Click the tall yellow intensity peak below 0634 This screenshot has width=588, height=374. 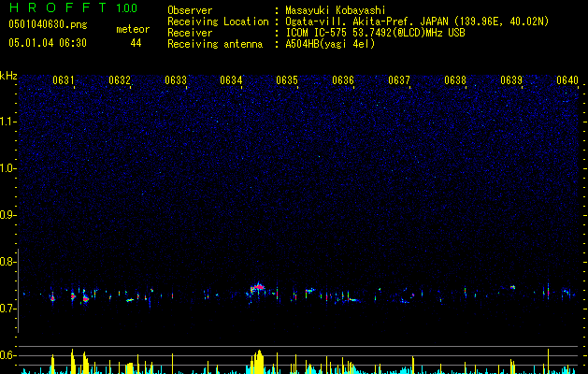(257, 362)
